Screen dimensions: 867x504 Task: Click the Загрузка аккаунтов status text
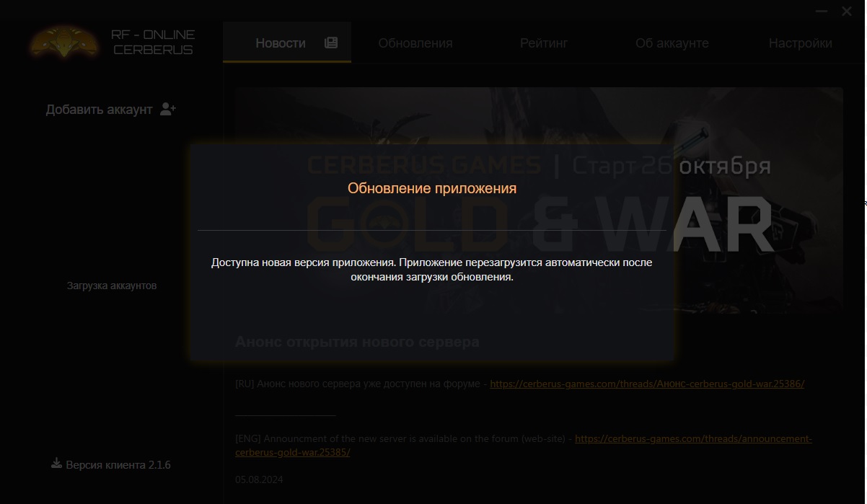click(112, 286)
